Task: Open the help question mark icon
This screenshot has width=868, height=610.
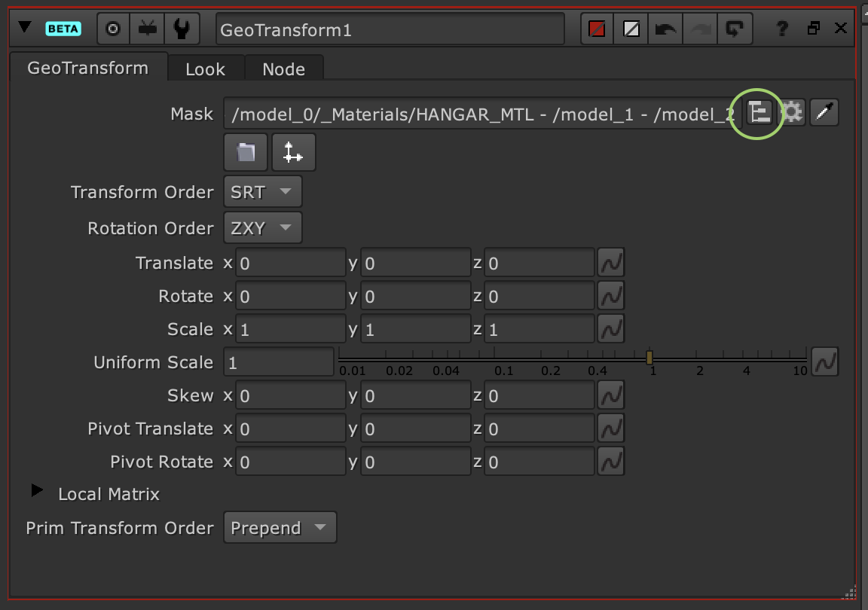Action: click(x=782, y=29)
